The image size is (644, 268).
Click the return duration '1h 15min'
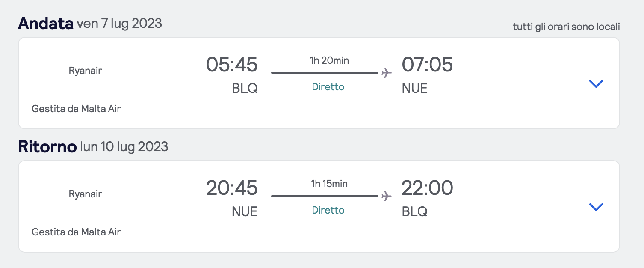[329, 184]
